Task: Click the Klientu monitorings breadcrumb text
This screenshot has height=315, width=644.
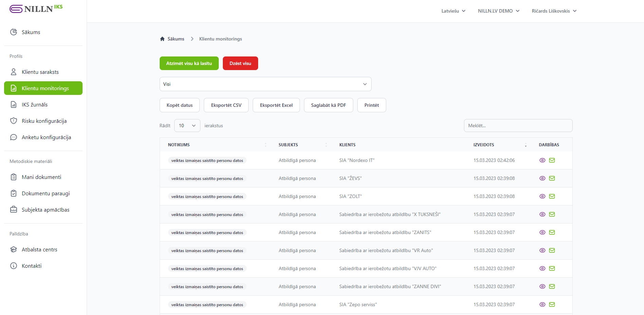Action: coord(220,39)
